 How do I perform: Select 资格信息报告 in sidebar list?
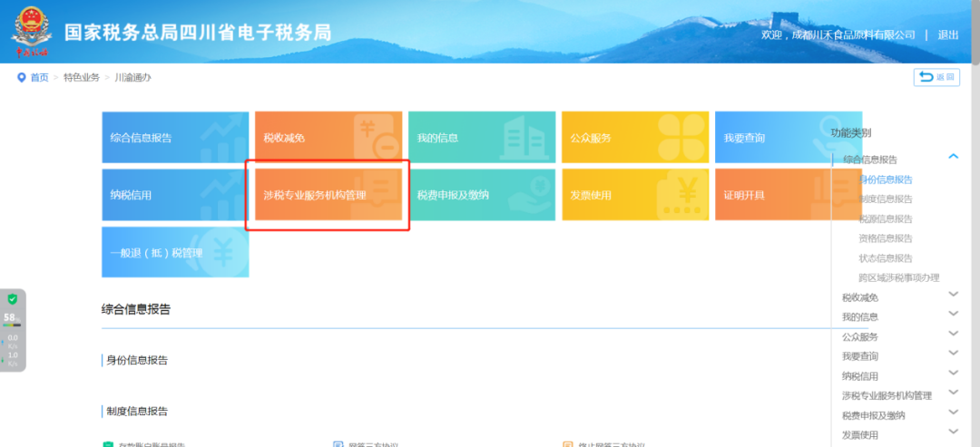pyautogui.click(x=886, y=238)
